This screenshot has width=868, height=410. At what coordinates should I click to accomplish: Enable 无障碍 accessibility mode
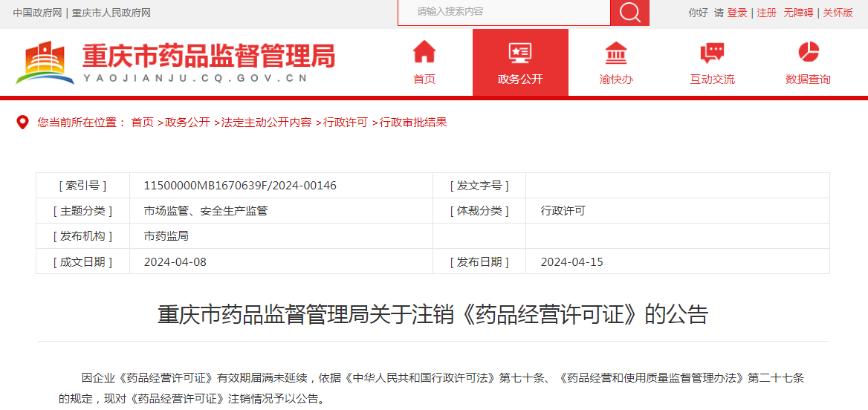[798, 13]
